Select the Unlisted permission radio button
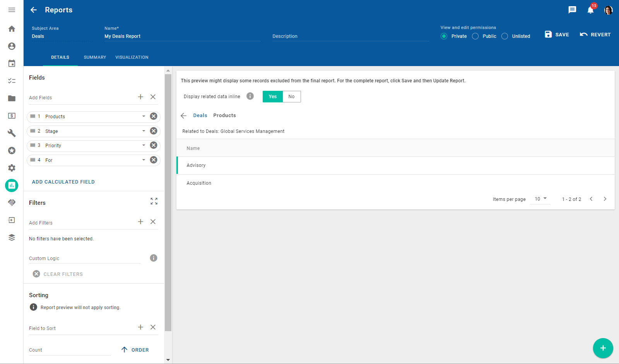619x364 pixels. (x=505, y=36)
